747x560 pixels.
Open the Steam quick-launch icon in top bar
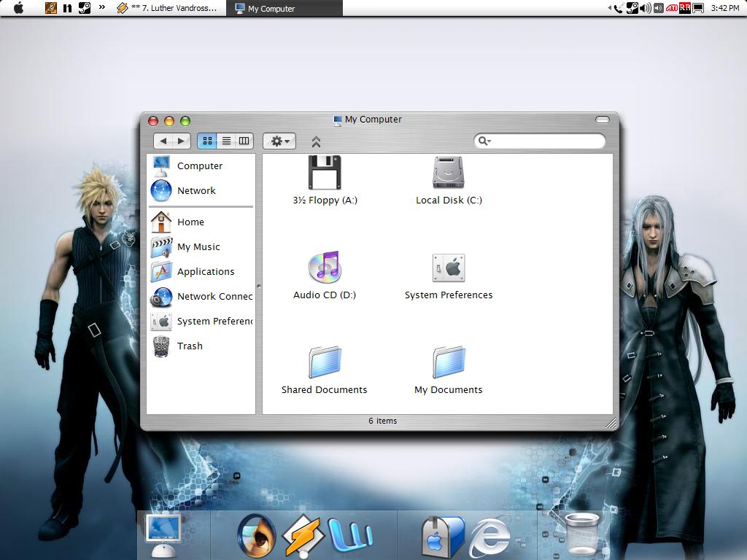coord(85,8)
